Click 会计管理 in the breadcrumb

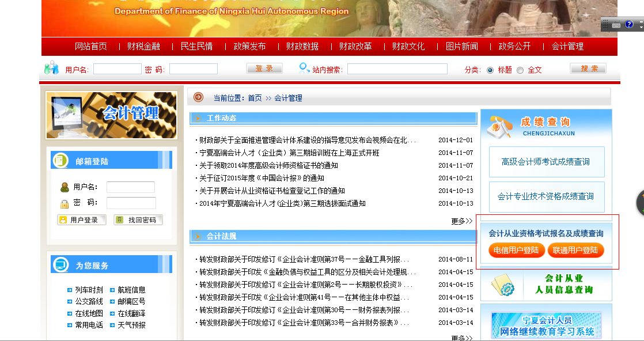pyautogui.click(x=289, y=98)
